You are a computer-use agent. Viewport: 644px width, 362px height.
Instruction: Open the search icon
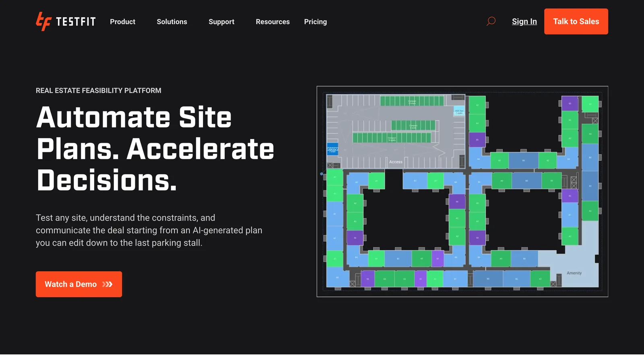tap(491, 21)
